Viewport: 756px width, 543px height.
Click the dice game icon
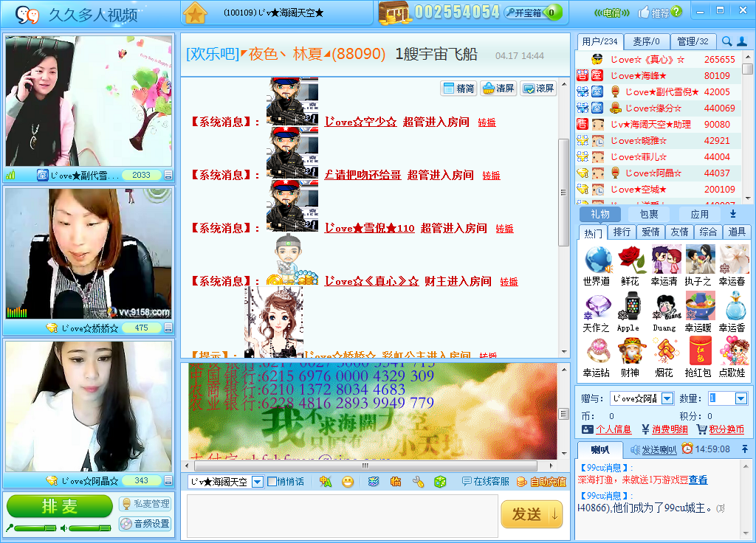point(440,482)
